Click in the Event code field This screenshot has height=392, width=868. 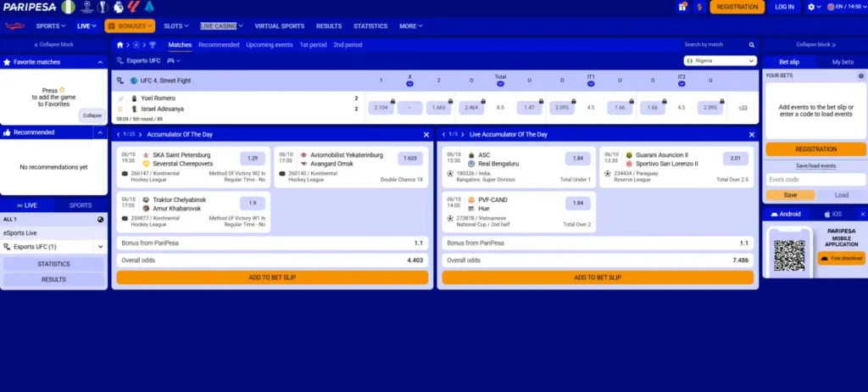pos(815,180)
